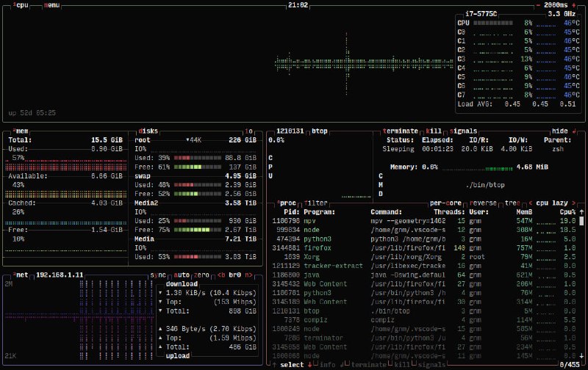This screenshot has width=588, height=370.
Task: Click the 0/455 process count
Action: click(570, 365)
